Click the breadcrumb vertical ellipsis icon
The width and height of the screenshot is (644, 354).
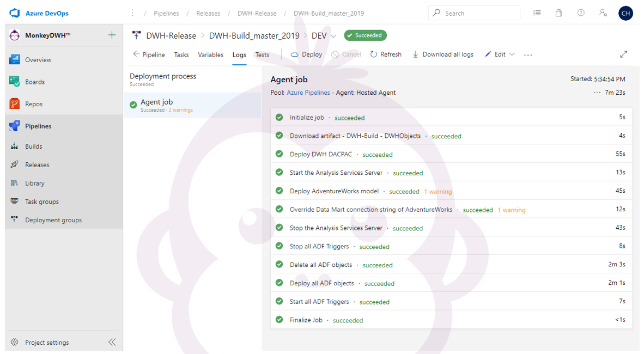pyautogui.click(x=132, y=13)
